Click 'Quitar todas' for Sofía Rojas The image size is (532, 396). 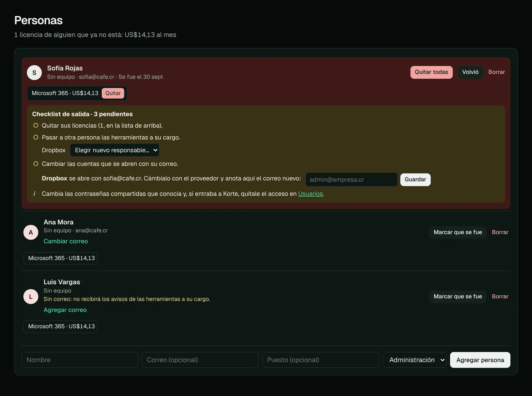pyautogui.click(x=431, y=72)
